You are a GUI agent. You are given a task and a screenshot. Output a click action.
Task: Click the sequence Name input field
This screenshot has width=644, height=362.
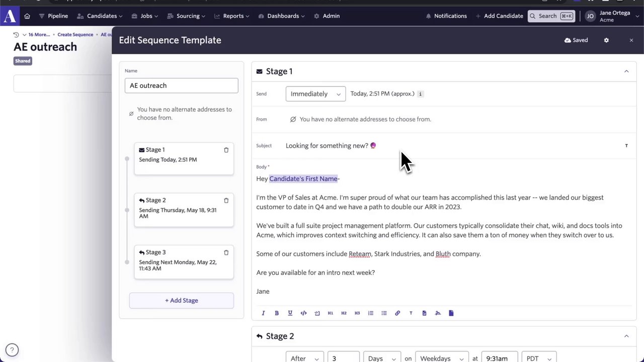click(x=181, y=85)
